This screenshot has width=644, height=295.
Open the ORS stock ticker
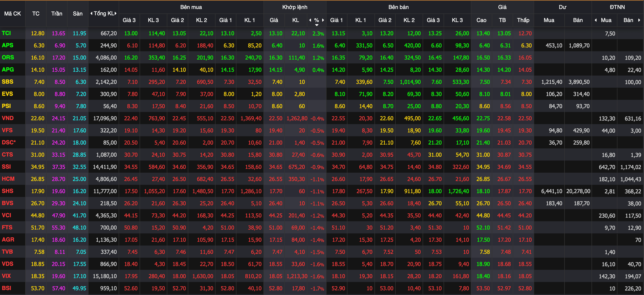coord(8,57)
